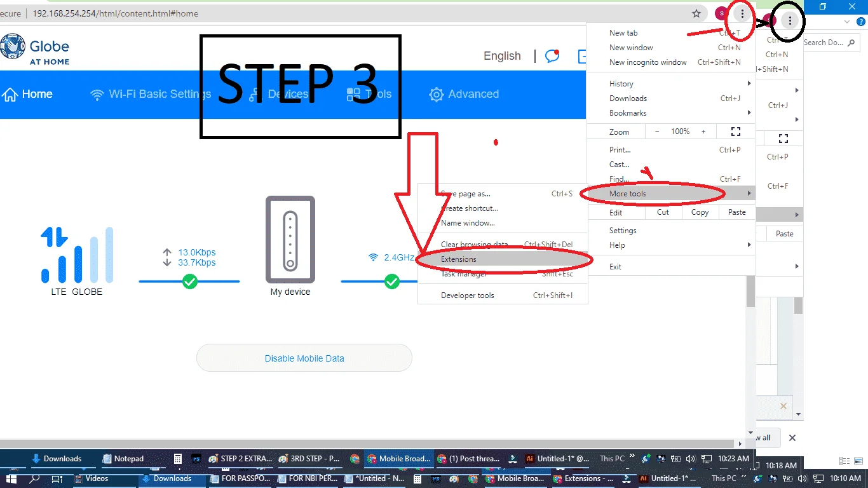Click the address bar URL

pos(115,13)
